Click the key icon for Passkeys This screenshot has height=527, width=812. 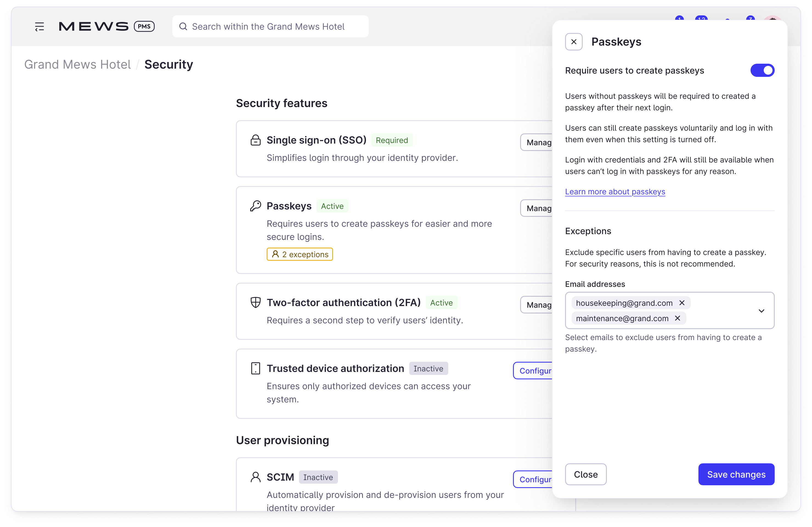click(256, 206)
